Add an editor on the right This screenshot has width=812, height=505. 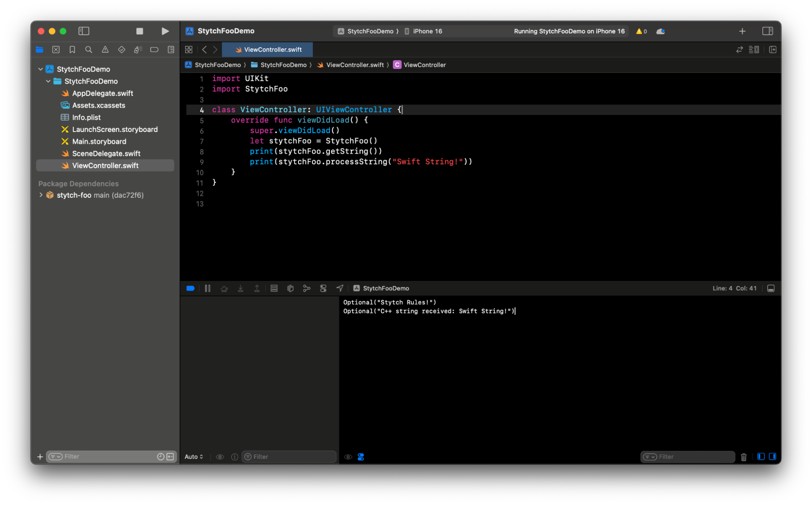773,50
